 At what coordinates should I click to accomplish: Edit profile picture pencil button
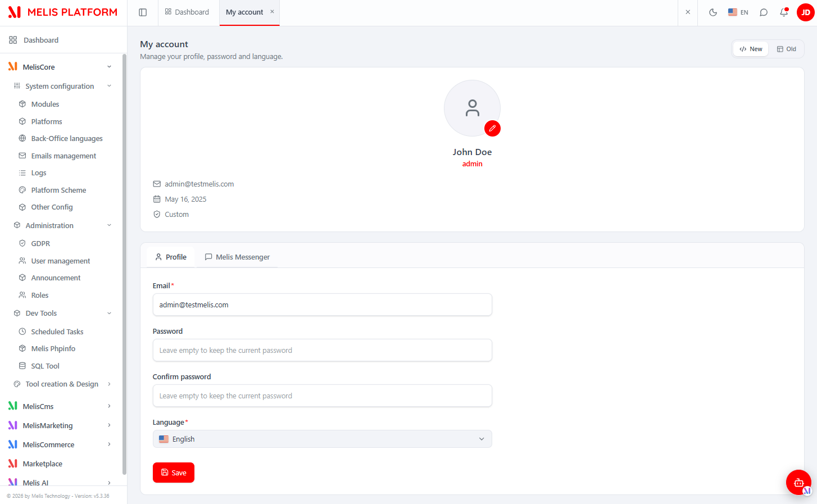click(492, 129)
